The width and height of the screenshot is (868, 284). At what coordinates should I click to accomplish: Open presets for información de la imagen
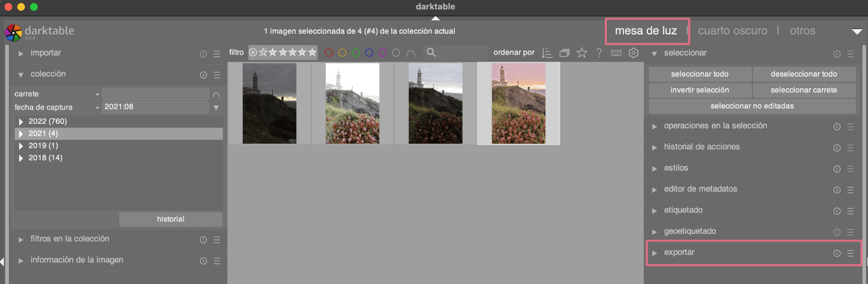[x=217, y=261]
